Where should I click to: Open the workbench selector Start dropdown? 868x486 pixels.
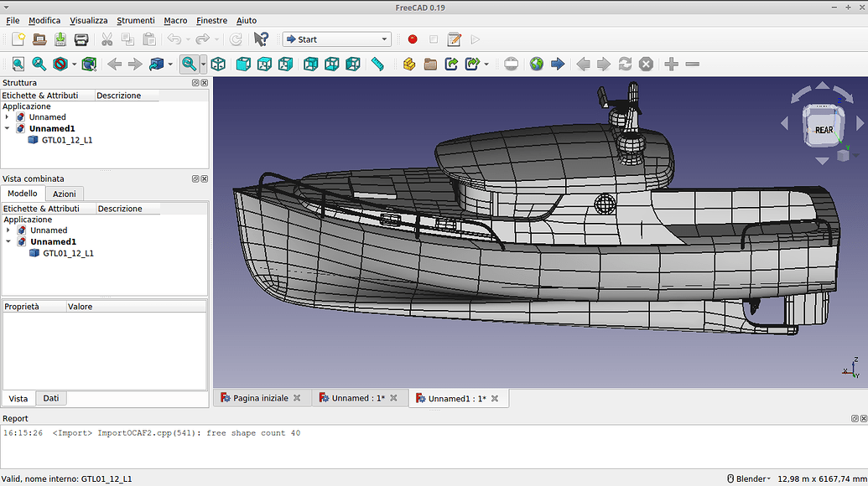tap(336, 39)
